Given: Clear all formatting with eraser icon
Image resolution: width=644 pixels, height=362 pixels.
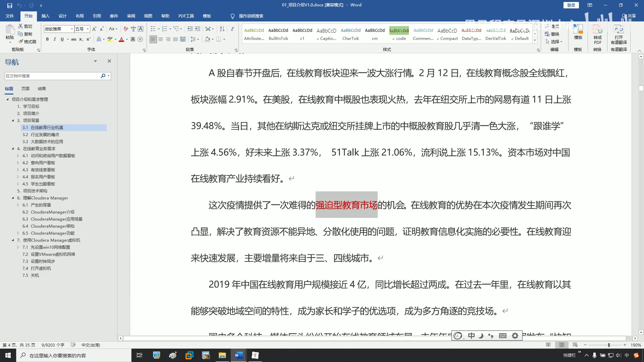Looking at the screenshot, I should (126, 29).
